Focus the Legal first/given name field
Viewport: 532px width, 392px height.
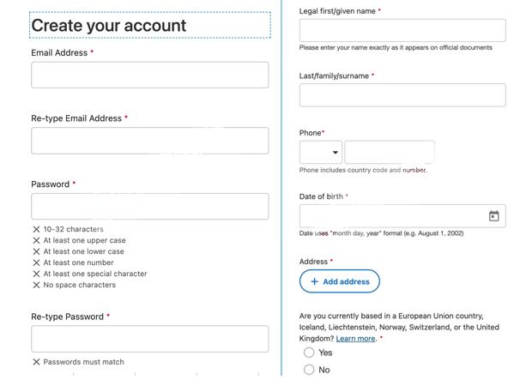402,31
